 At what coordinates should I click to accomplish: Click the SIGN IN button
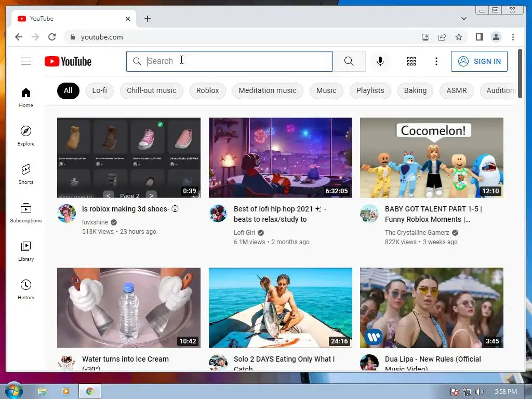coord(479,61)
